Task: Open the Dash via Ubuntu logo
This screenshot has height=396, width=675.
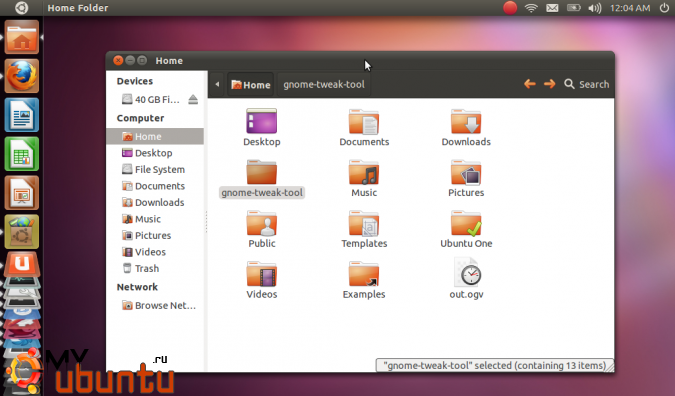Action: pos(22,8)
